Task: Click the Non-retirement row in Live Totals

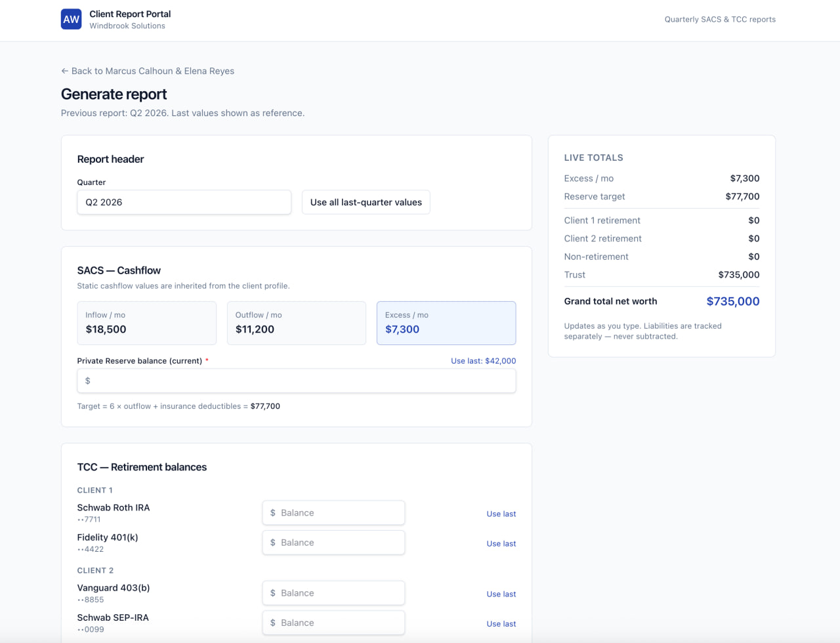Action: 661,257
